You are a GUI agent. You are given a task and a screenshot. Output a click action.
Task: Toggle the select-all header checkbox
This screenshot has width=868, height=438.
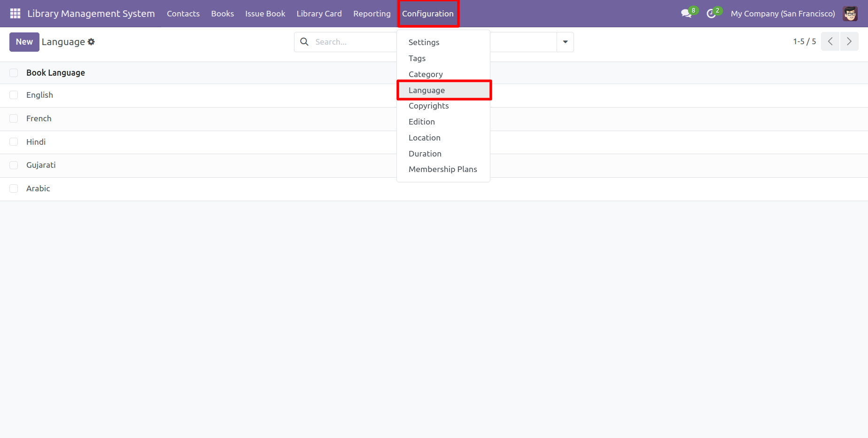tap(14, 73)
